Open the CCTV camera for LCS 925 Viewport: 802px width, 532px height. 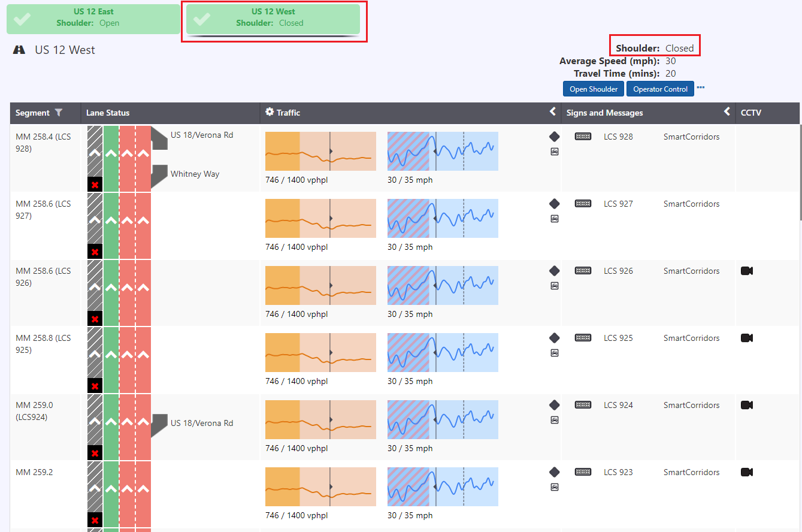[x=747, y=338]
